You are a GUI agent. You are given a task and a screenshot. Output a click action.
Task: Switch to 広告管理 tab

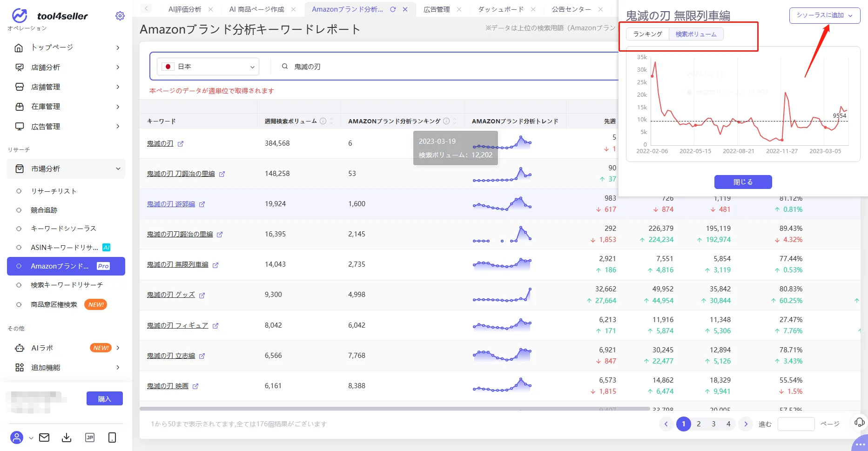coord(437,9)
